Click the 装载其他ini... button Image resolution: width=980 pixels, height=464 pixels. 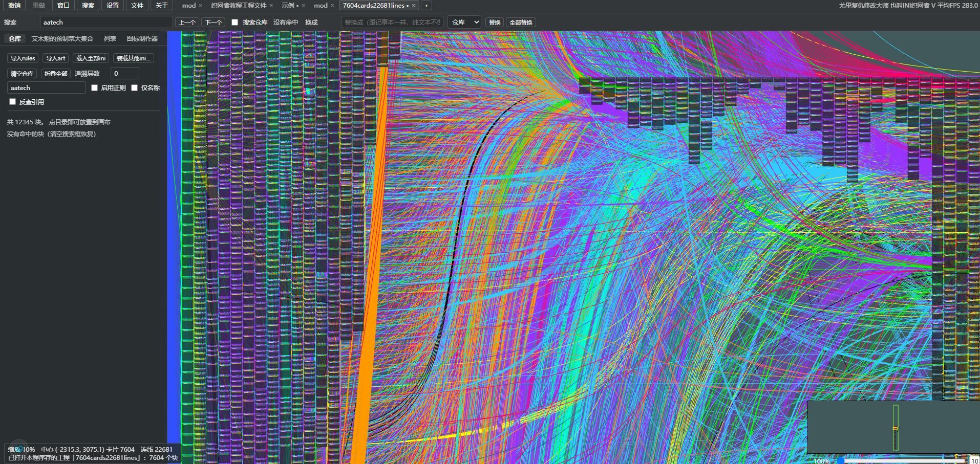coord(134,58)
